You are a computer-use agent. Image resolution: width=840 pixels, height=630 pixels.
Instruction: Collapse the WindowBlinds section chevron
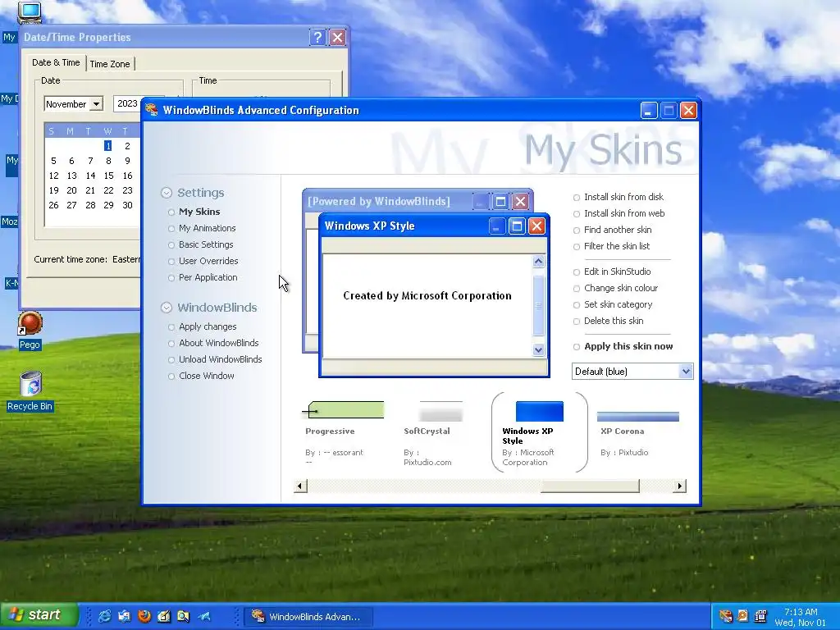[x=167, y=308]
